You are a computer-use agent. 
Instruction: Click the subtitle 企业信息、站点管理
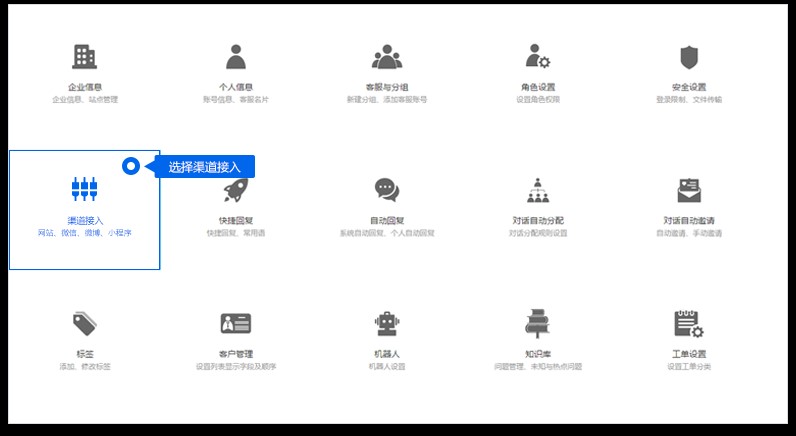tap(85, 99)
